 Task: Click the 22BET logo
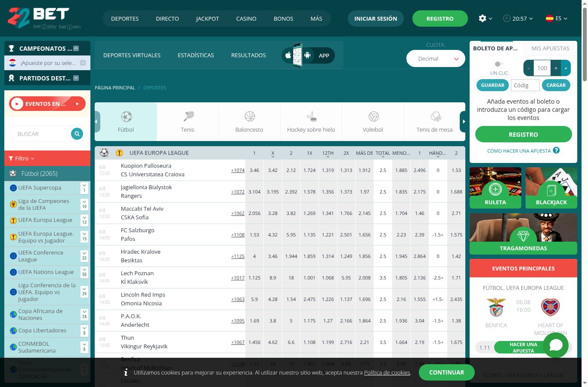pos(44,18)
